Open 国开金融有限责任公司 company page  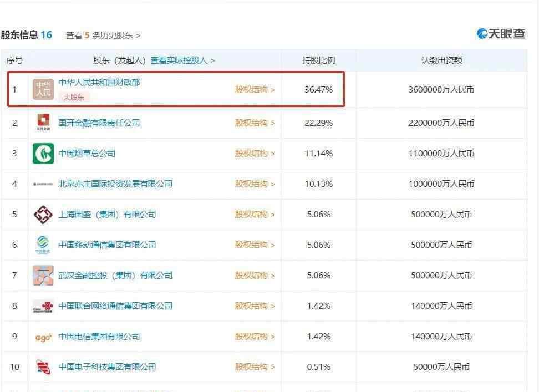pyautogui.click(x=99, y=123)
